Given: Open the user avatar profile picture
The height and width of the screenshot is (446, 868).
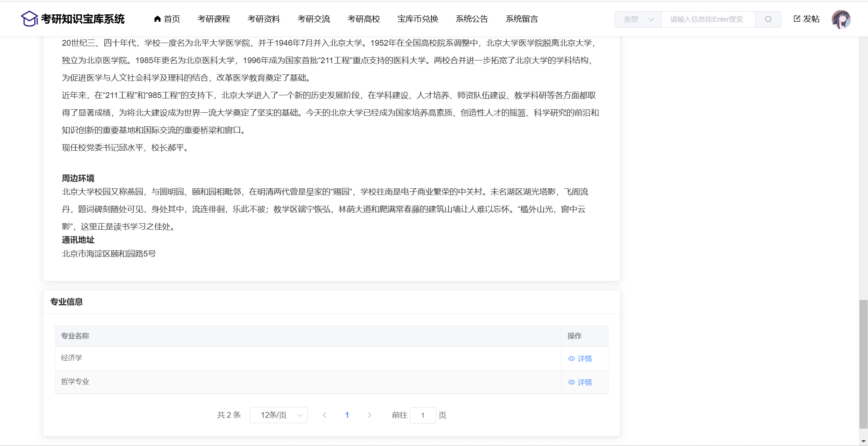Looking at the screenshot, I should 841,19.
